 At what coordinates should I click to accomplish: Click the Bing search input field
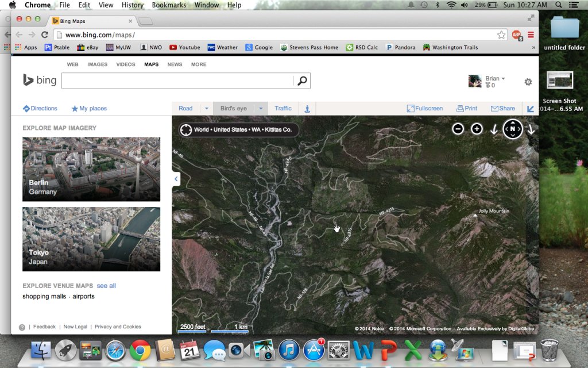(178, 80)
